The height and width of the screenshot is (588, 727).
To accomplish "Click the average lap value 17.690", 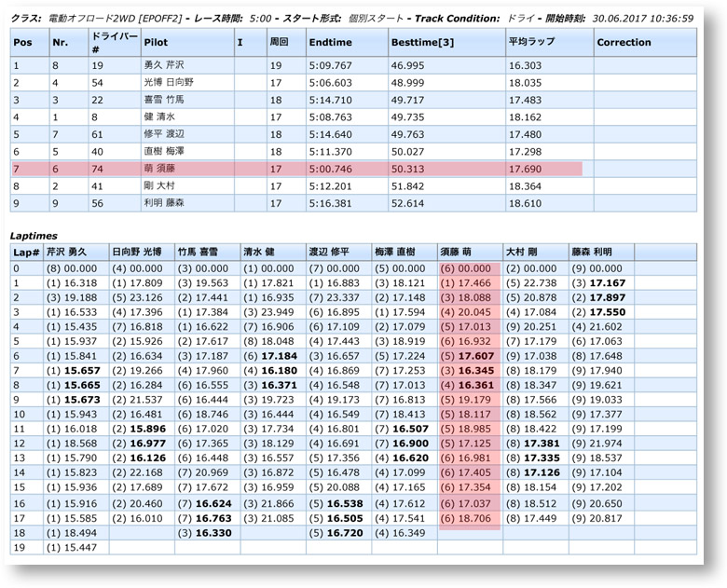I will coord(525,169).
